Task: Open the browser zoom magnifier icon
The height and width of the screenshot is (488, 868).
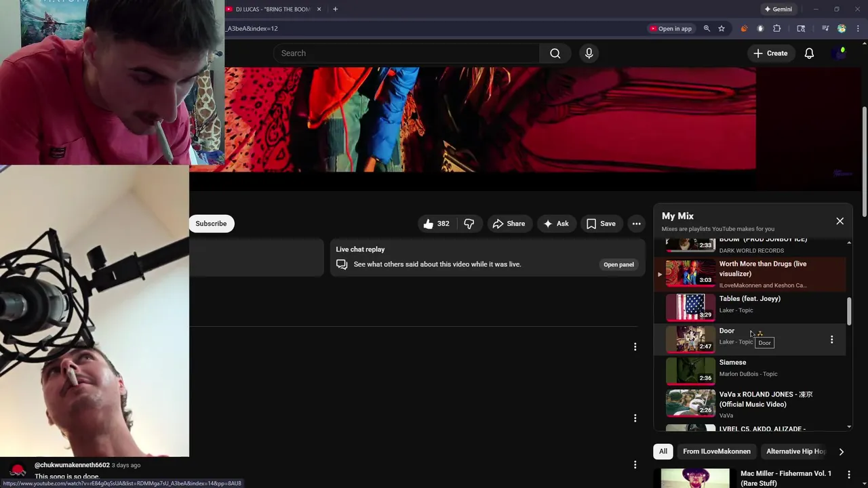Action: tap(707, 28)
